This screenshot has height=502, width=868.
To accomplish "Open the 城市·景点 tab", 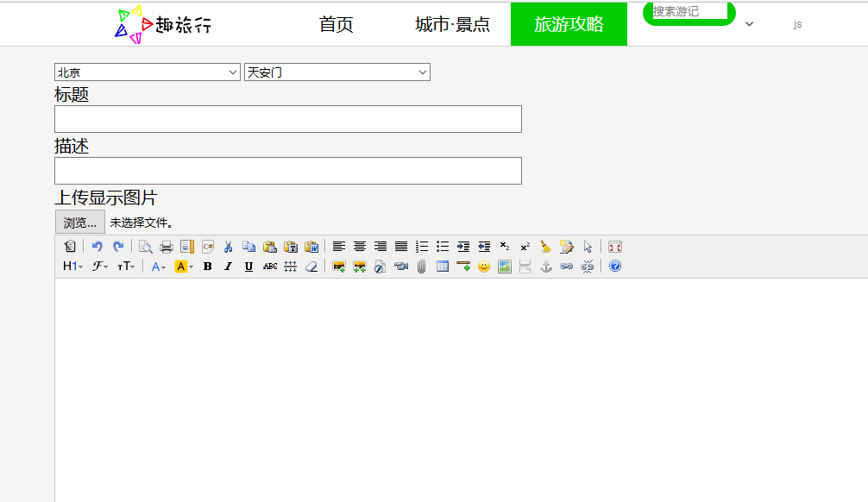I will (x=453, y=24).
